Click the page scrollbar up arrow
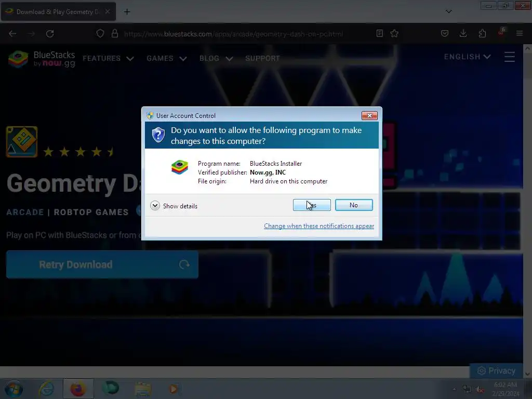Screen dimensions: 532x399 click(x=527, y=48)
